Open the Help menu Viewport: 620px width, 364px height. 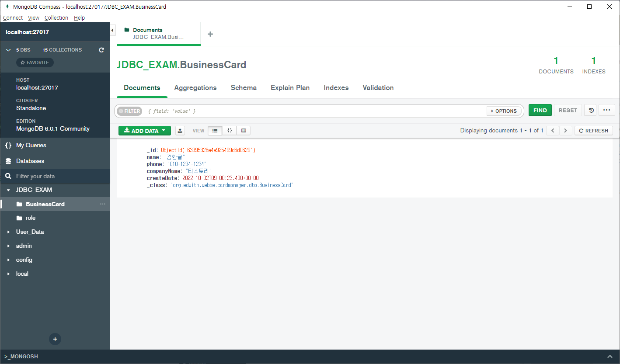(80, 18)
